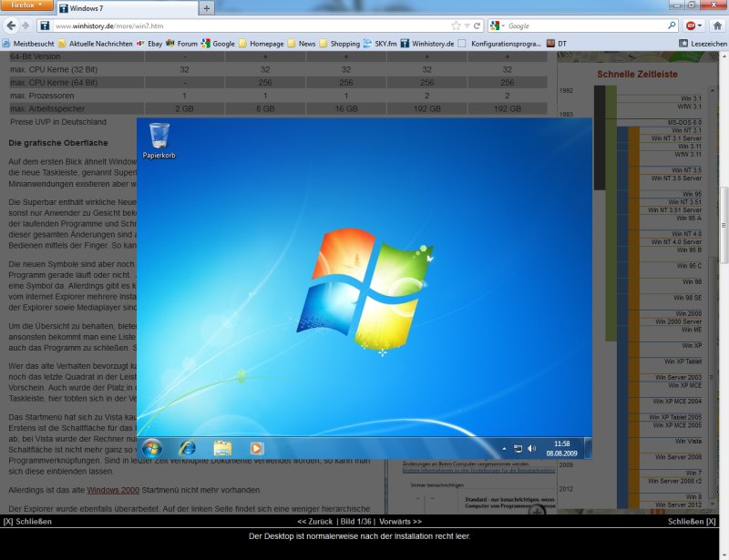Reload the page with the refresh icon
The width and height of the screenshot is (729, 560).
[477, 26]
